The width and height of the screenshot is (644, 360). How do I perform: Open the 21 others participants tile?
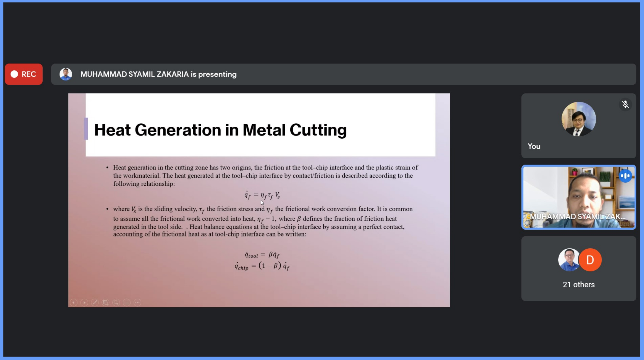[x=579, y=284]
